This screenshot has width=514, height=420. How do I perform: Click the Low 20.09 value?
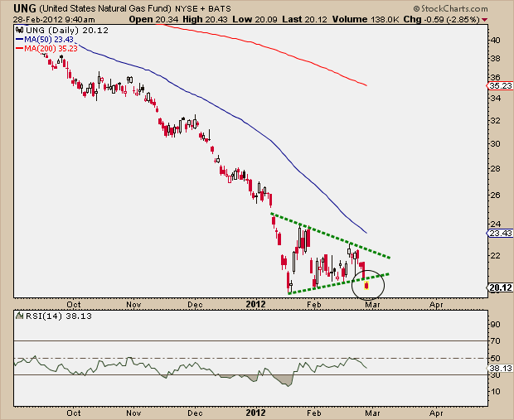coord(255,19)
